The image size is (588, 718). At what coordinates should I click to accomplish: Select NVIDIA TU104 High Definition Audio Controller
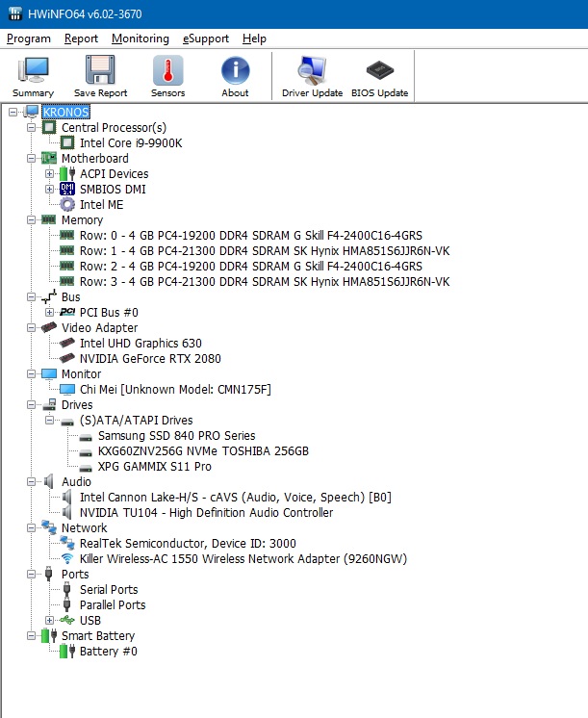(x=206, y=512)
